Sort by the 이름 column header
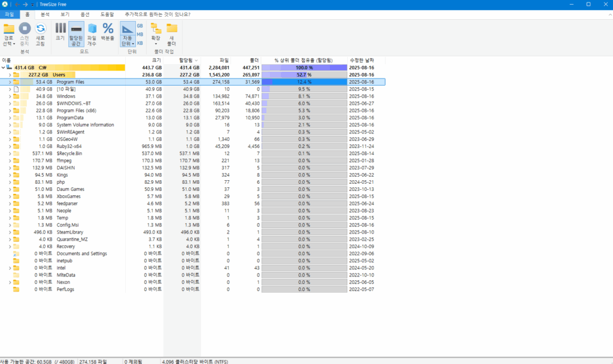This screenshot has height=364, width=613. 62,60
